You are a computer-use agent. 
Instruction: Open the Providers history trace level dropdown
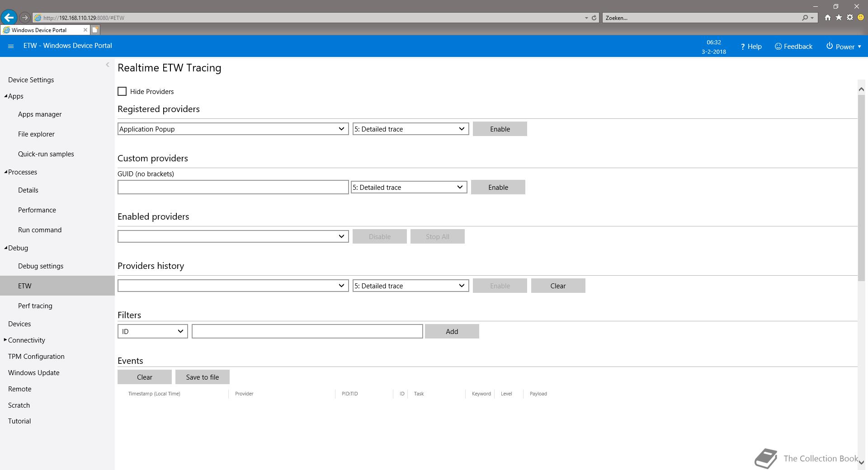(x=410, y=286)
